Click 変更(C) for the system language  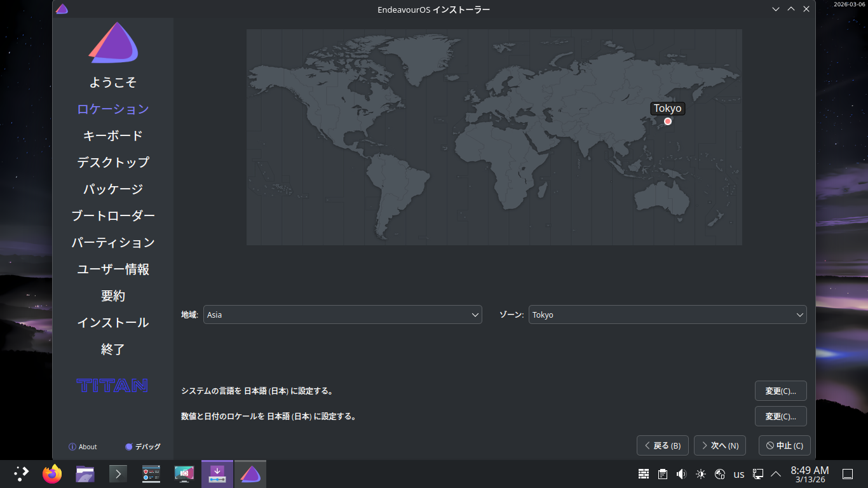[x=781, y=391]
